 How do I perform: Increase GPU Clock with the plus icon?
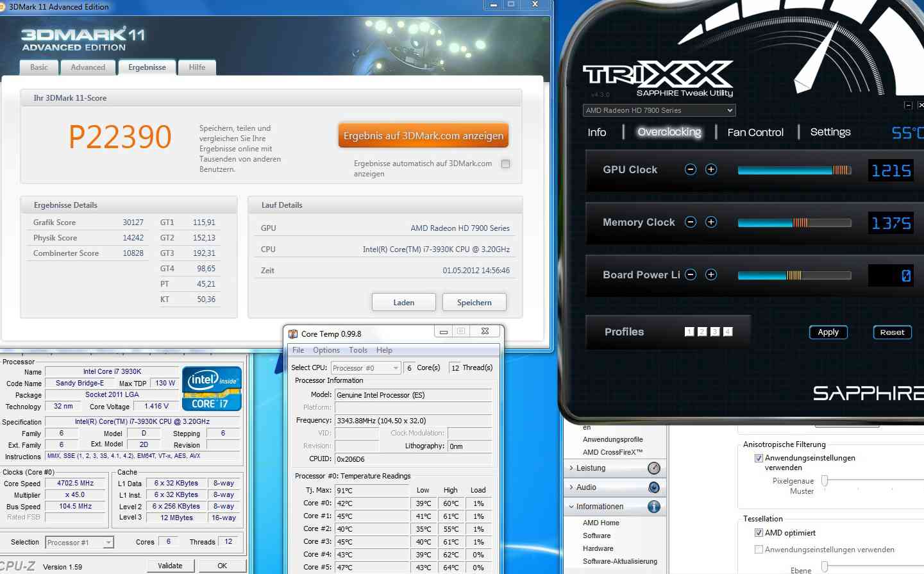coord(711,169)
